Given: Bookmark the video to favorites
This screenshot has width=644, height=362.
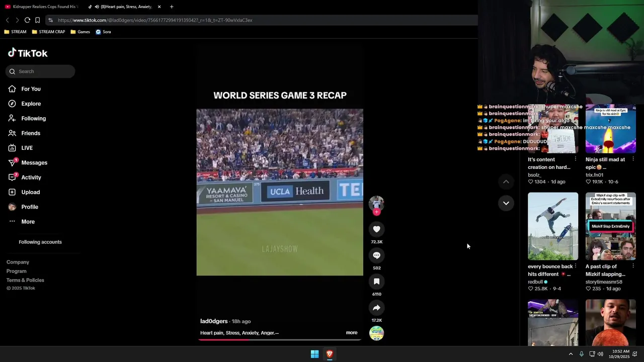Looking at the screenshot, I should click(376, 282).
